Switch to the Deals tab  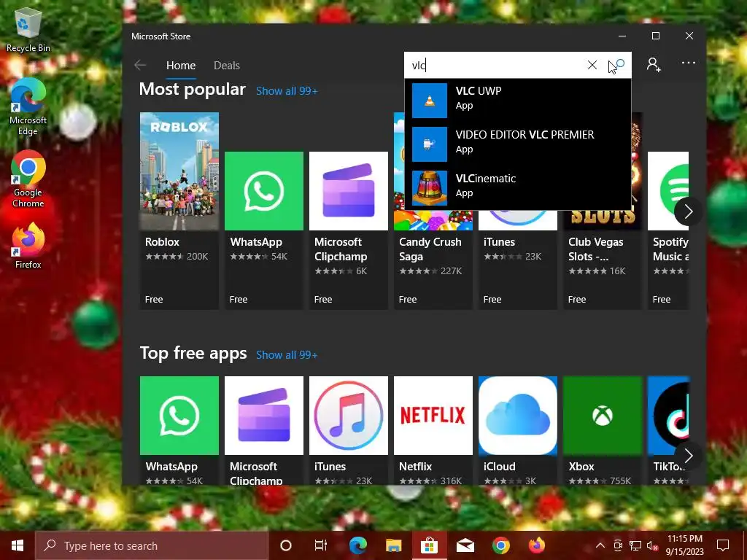coord(227,66)
